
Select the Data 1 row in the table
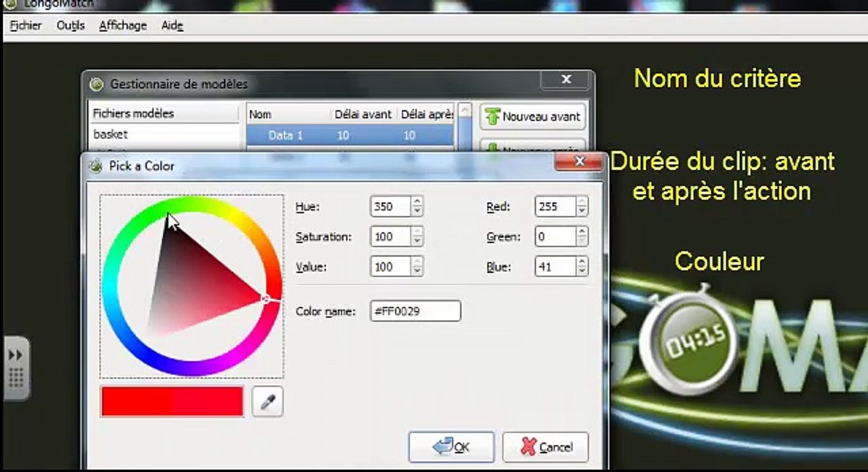click(350, 135)
